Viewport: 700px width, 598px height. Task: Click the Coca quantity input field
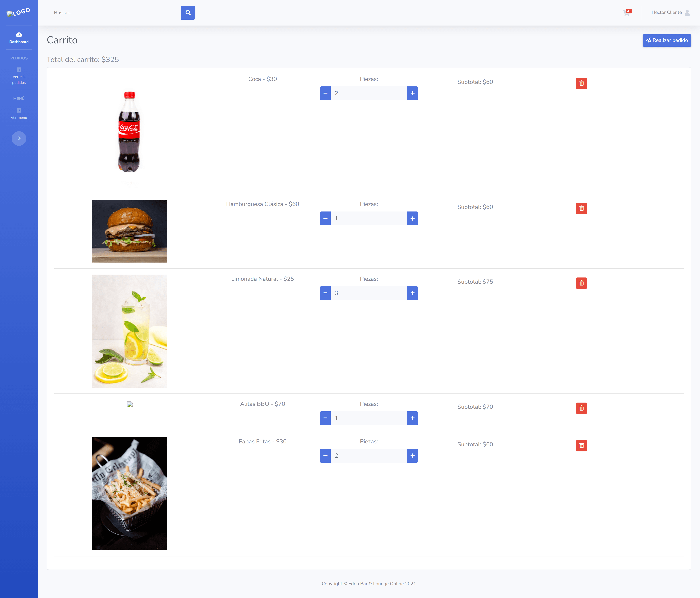(x=369, y=93)
